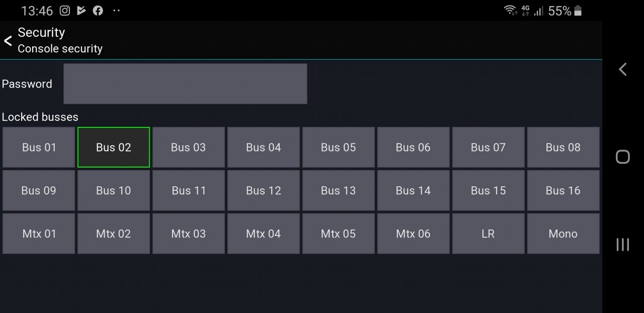Unlock the highlighted Bus 02 toggle
This screenshot has width=644, height=313.
pos(114,147)
